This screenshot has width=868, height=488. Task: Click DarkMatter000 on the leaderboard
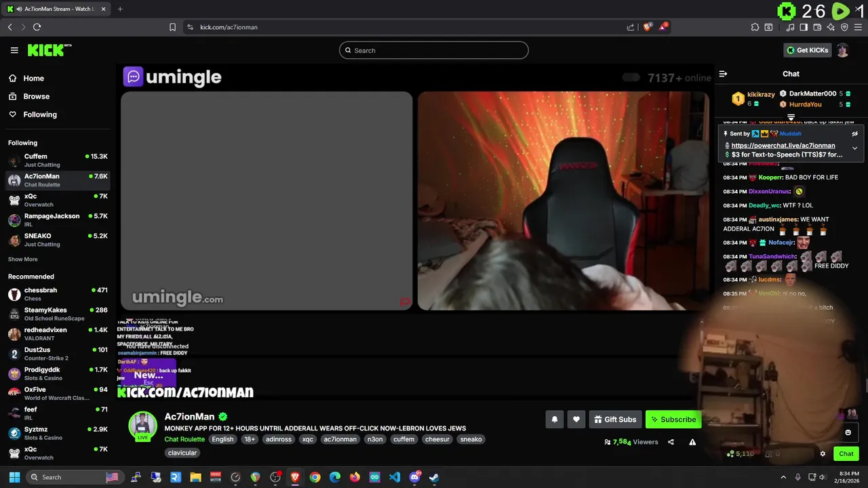point(812,94)
